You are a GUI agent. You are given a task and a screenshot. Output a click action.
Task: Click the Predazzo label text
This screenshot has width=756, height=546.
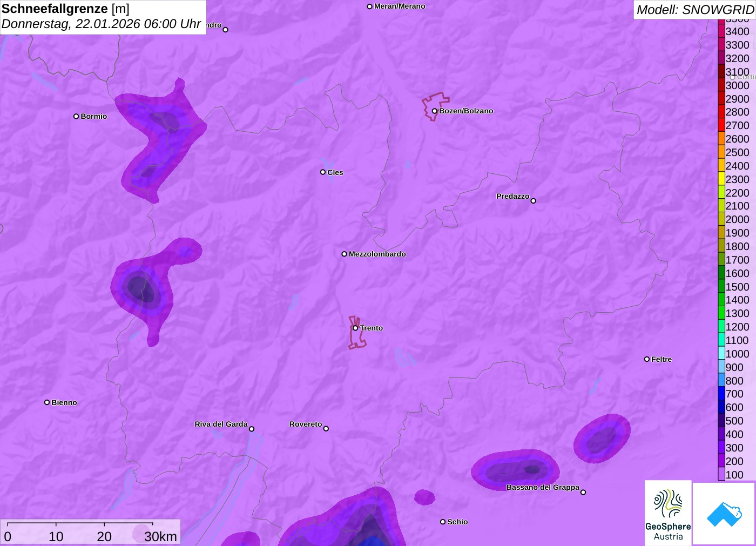[513, 196]
